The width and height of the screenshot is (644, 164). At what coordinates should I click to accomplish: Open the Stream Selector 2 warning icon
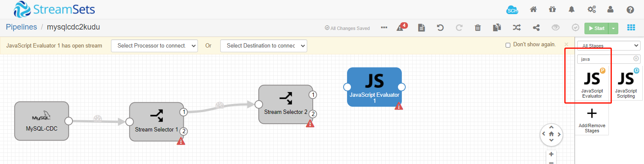coord(310,123)
